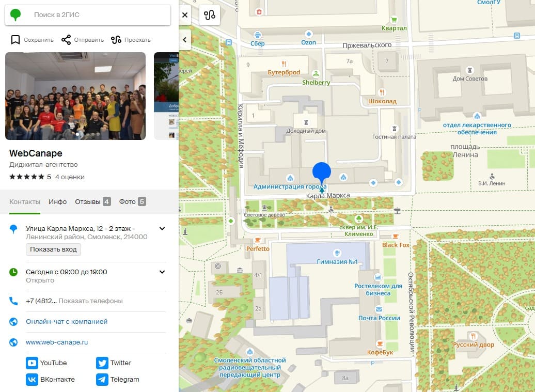Close the company card panel
This screenshot has width=535, height=392.
(185, 15)
